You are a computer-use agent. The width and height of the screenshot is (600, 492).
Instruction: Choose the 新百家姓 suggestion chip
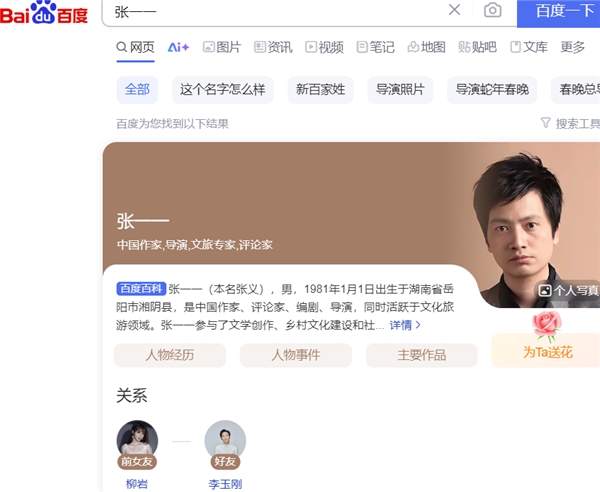click(321, 90)
